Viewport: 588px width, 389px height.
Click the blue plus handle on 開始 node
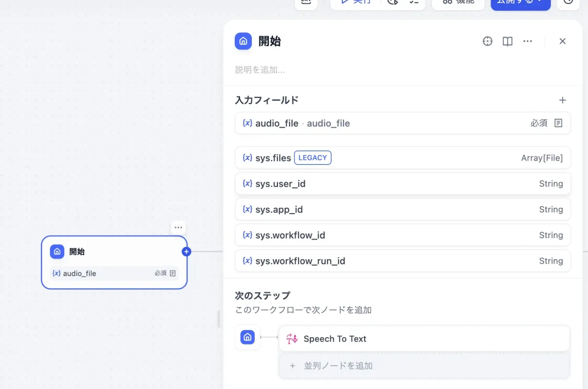tap(186, 252)
